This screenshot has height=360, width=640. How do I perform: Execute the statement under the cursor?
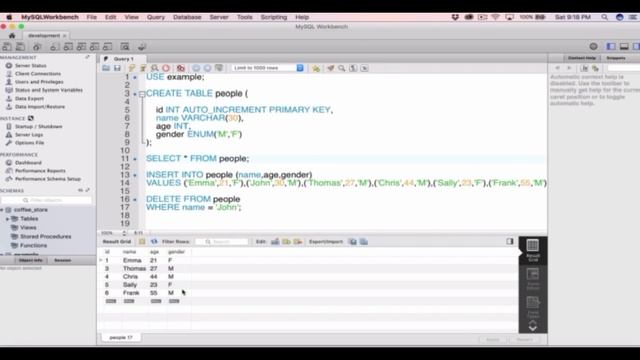tap(143, 68)
